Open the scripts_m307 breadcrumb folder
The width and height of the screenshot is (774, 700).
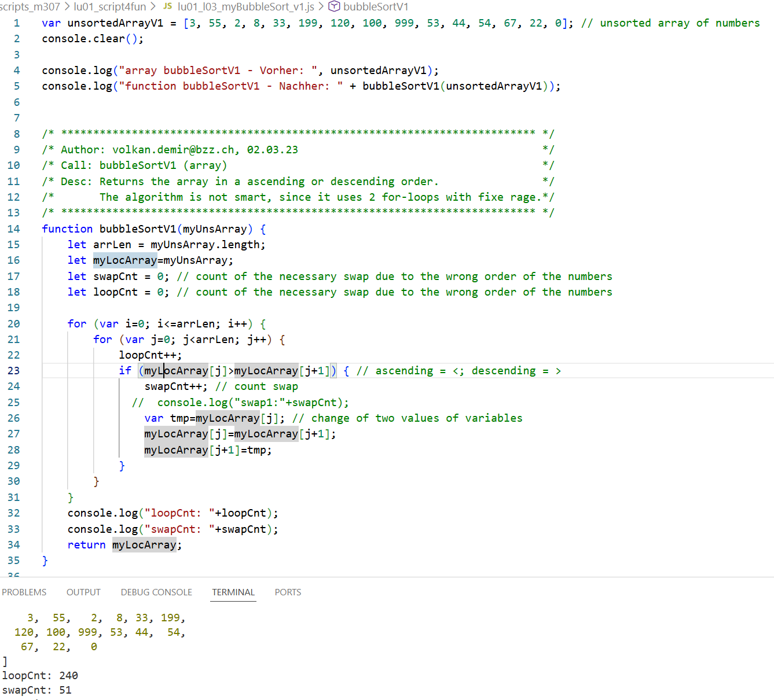click(x=30, y=6)
